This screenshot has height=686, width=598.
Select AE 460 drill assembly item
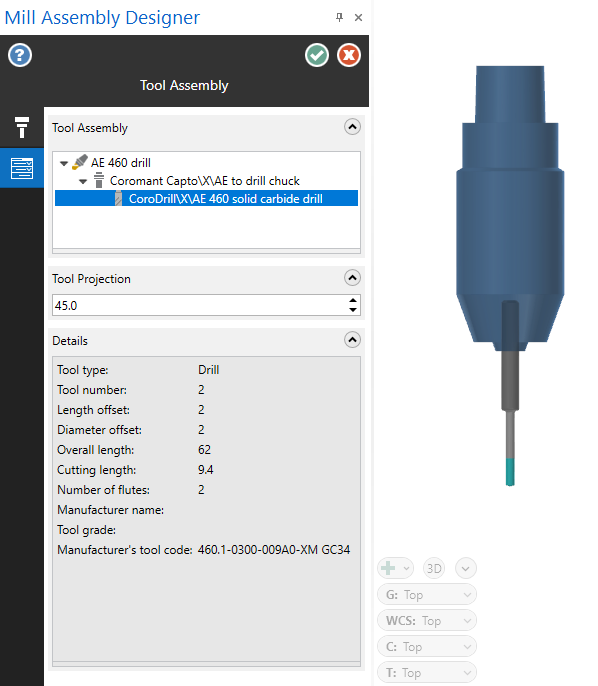pos(121,163)
